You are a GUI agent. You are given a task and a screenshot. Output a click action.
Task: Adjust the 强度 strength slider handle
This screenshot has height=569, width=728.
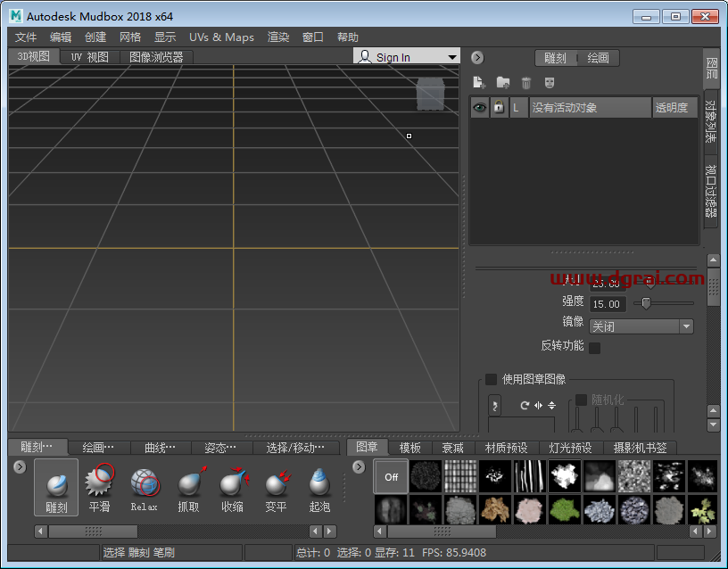646,303
